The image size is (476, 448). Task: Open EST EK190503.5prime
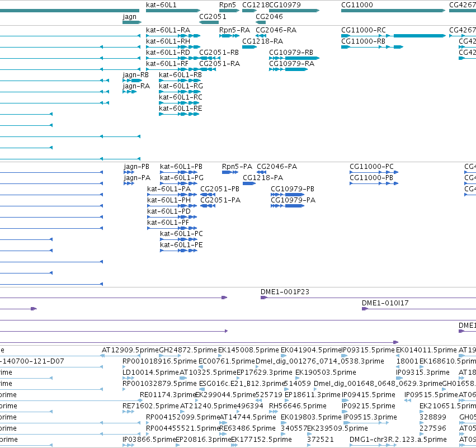point(326,372)
